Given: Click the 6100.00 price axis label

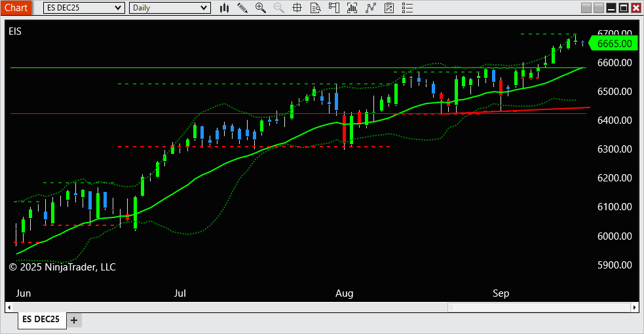Looking at the screenshot, I should point(615,207).
